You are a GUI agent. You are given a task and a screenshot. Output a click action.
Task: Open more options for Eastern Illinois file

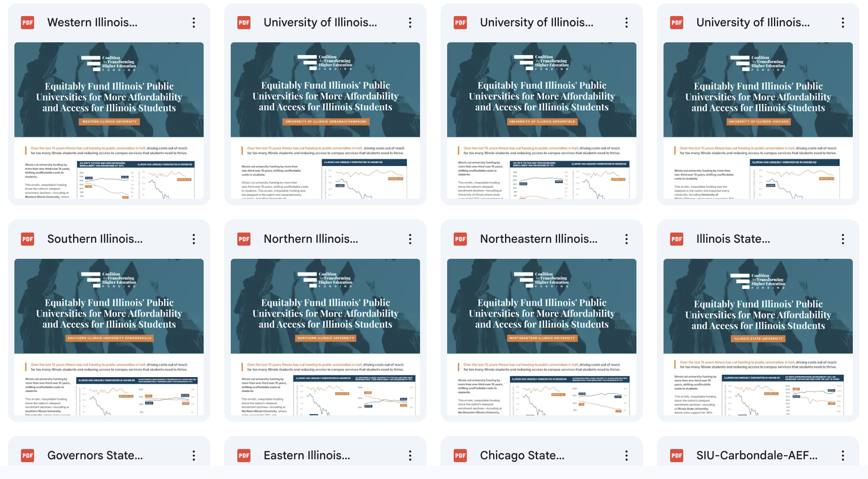click(x=410, y=455)
